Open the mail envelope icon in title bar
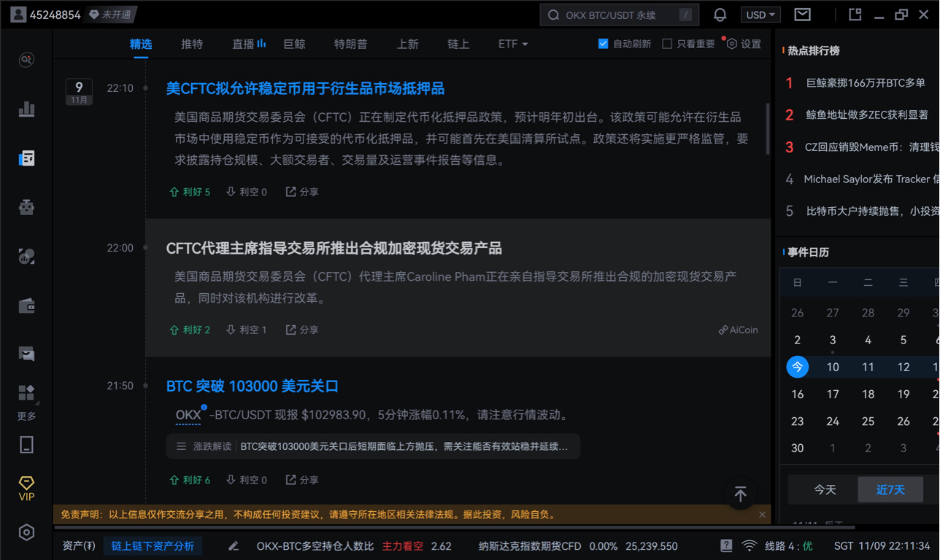Viewport: 940px width, 560px height. point(802,15)
